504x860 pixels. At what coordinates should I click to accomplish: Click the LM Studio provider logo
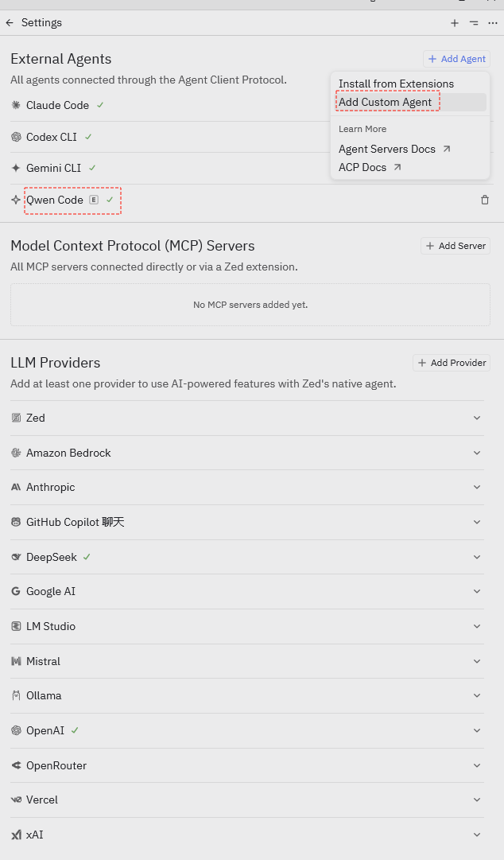[16, 626]
